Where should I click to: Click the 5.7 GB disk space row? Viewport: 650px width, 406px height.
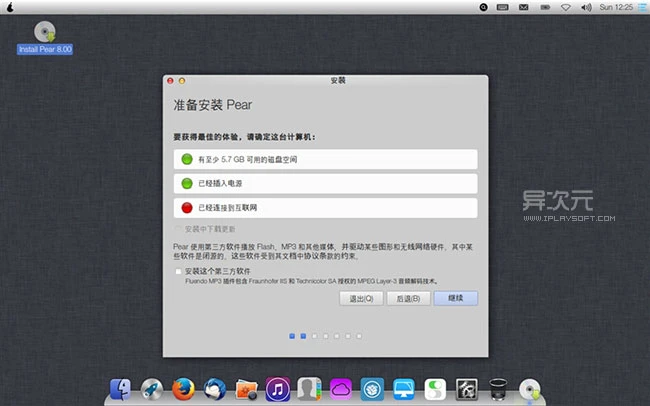[325, 159]
